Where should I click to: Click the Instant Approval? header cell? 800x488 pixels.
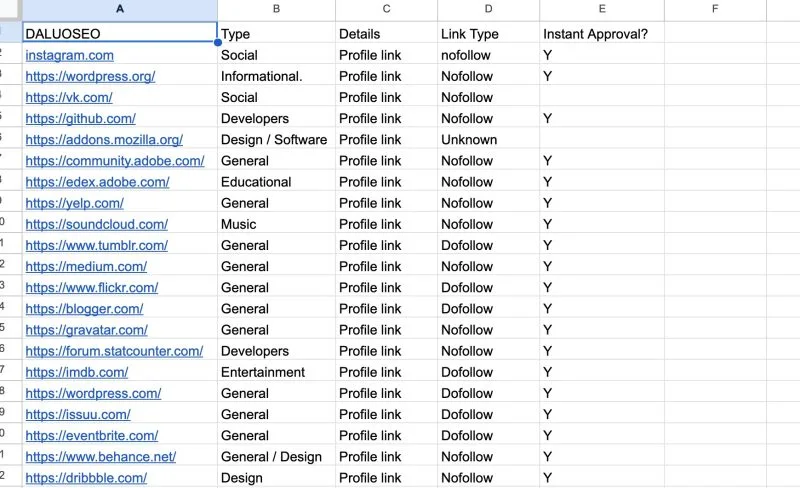602,34
